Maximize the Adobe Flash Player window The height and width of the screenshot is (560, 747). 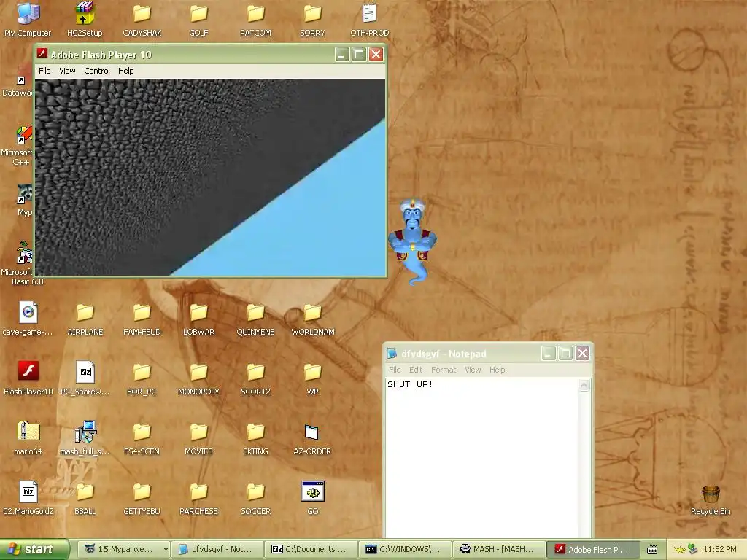[x=359, y=55]
